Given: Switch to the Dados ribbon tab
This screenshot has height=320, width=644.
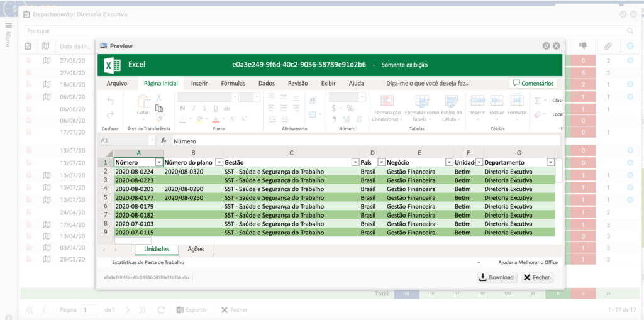Looking at the screenshot, I should coord(267,84).
